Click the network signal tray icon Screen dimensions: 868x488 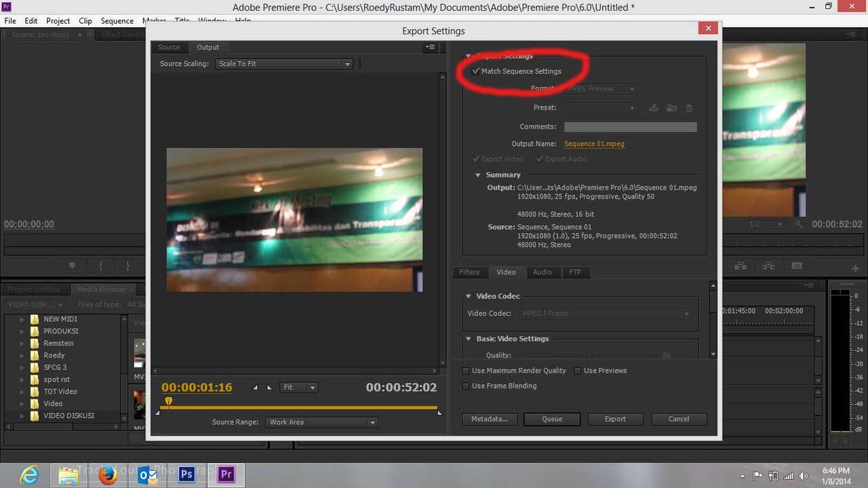click(789, 476)
